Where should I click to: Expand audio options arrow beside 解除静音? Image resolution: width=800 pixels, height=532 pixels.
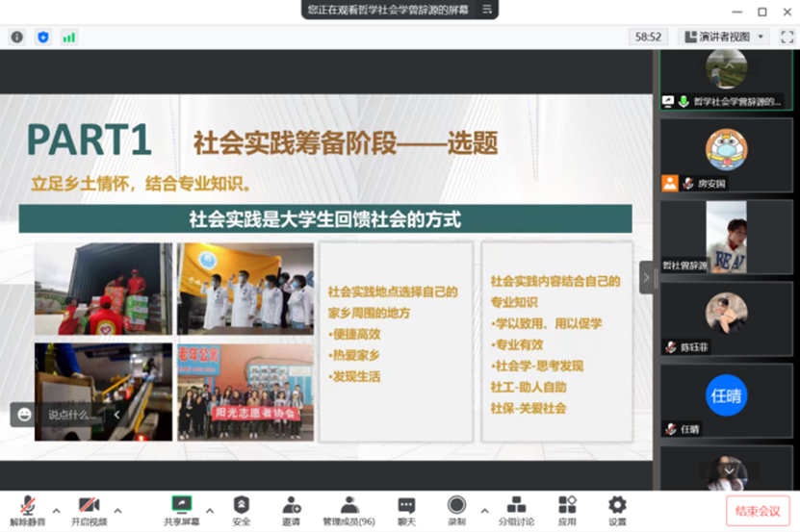point(56,511)
